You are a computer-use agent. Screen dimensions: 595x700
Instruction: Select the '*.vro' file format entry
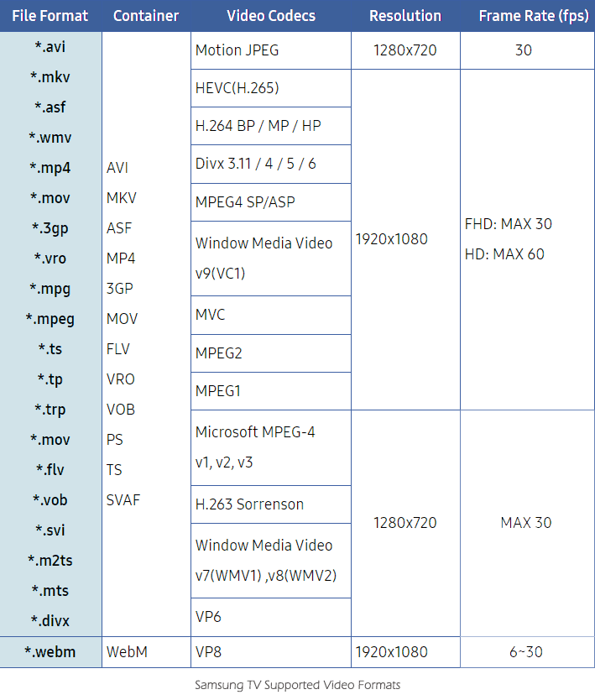tap(50, 259)
